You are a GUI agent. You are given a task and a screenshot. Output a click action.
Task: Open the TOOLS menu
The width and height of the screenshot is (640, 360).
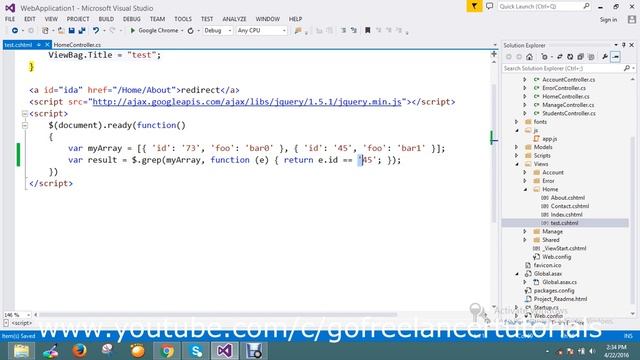coord(182,19)
